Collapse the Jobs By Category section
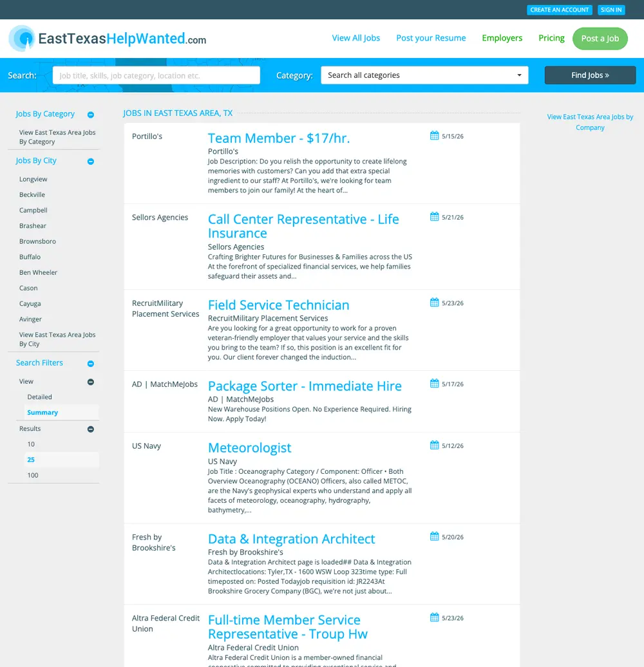Viewport: 644px width, 667px height. point(91,115)
